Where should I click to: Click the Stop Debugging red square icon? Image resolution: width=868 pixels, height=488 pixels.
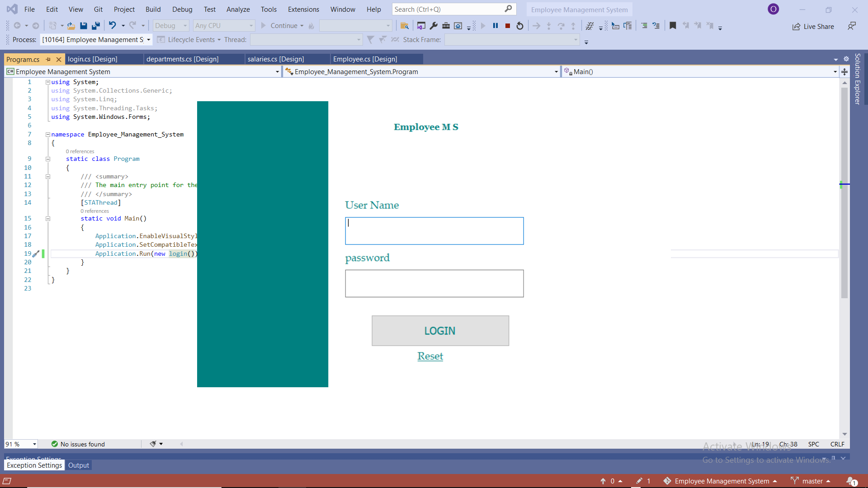[x=508, y=26]
